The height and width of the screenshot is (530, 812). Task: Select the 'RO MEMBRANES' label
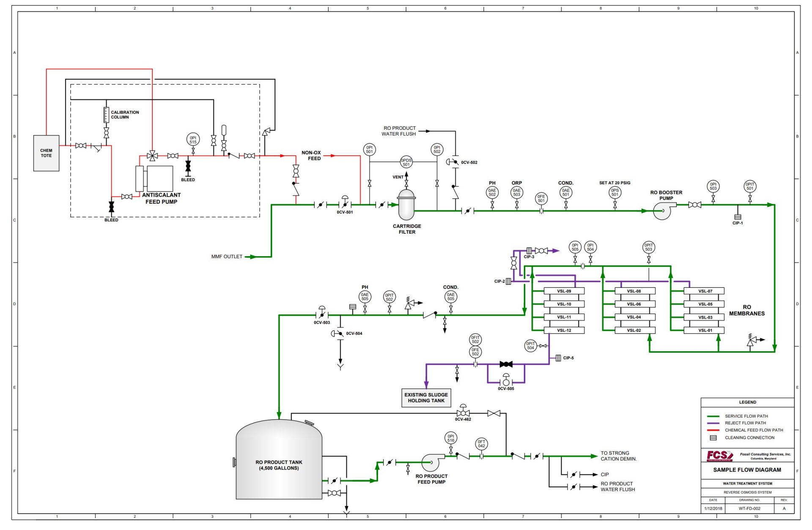(747, 310)
